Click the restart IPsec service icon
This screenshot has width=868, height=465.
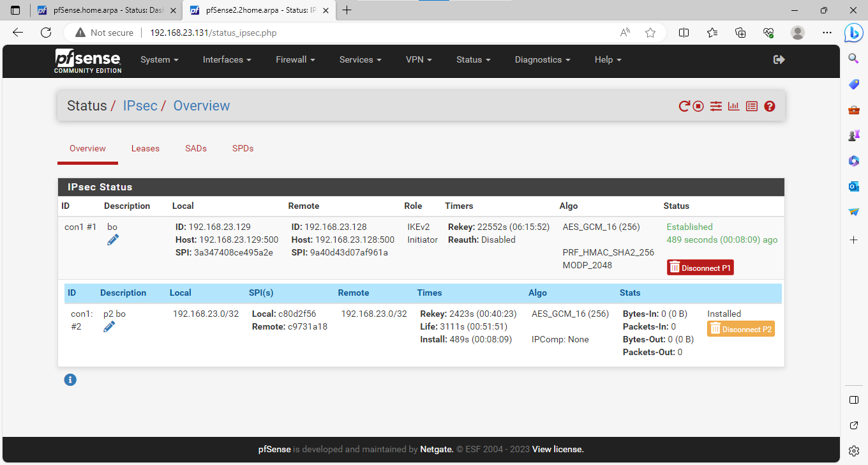684,107
